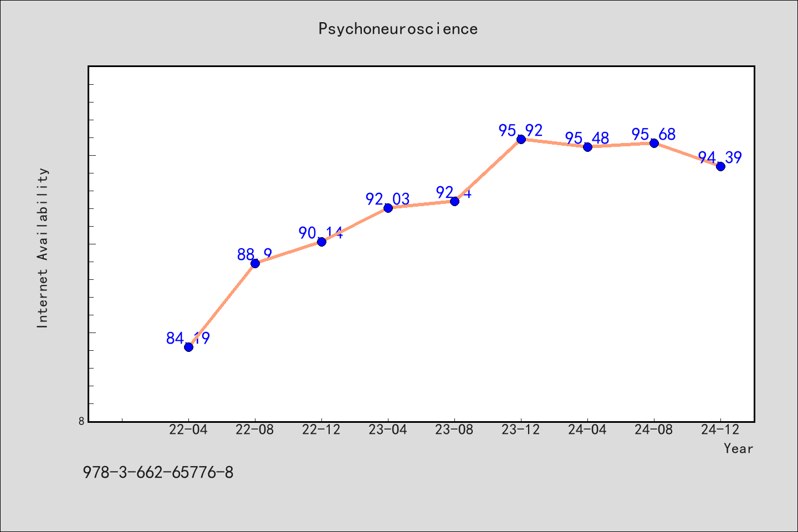Click the peak data point labeled 95.92
The image size is (798, 532).
coord(521,139)
